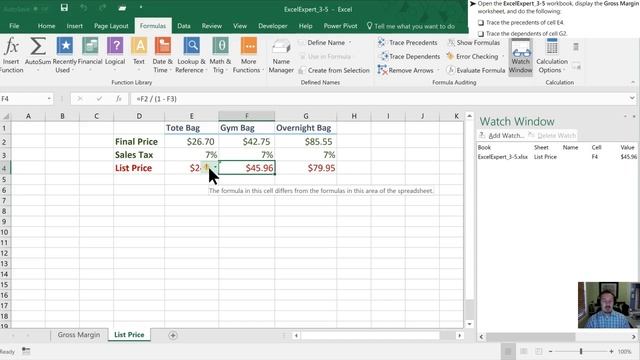Expand the Define Name dropdown
The width and height of the screenshot is (640, 360).
[350, 42]
